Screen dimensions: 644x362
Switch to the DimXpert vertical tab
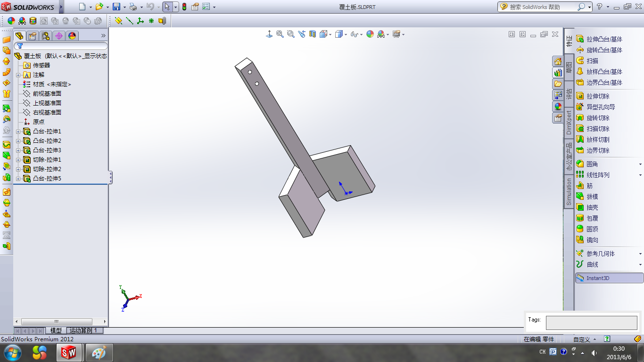(569, 123)
